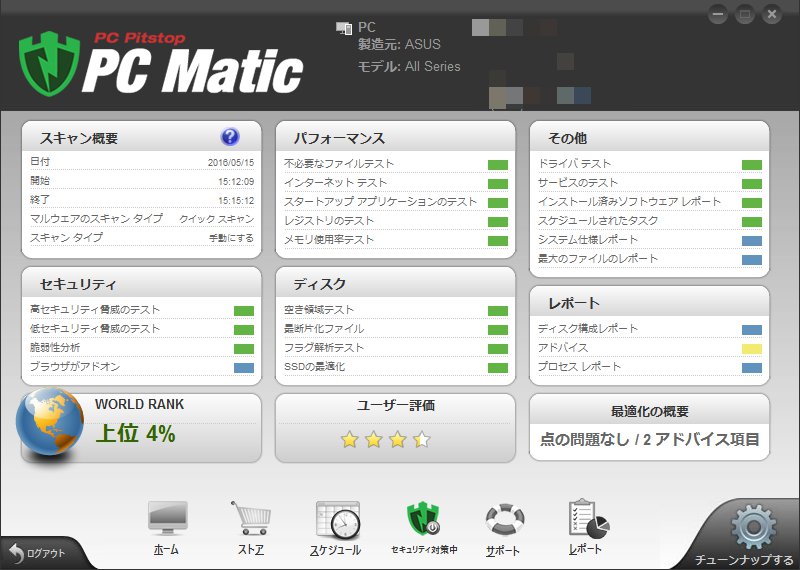Open the スケジュール calendar clock icon

337,519
